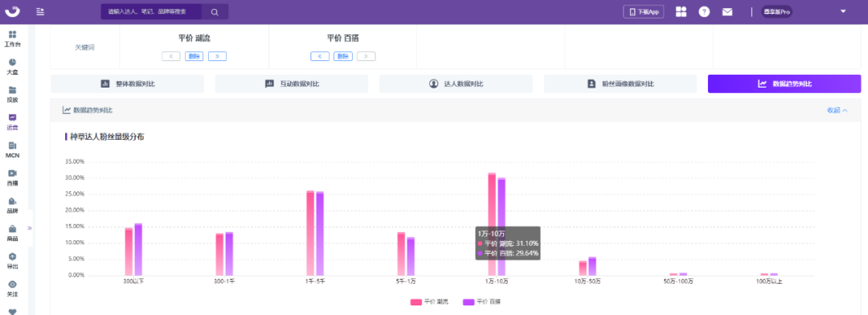
Task: Click the 5千-1万 axis label
Action: tap(406, 282)
